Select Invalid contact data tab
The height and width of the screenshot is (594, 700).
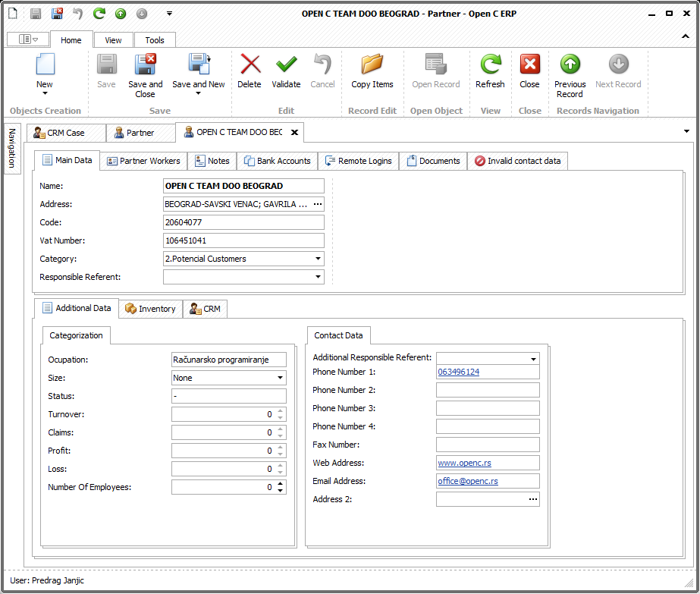(518, 161)
